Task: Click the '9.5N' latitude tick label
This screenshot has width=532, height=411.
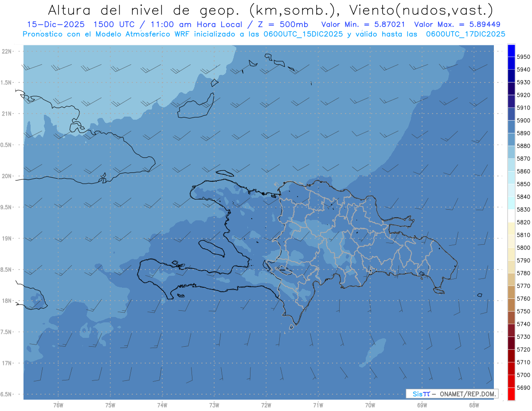Action: [x=7, y=207]
